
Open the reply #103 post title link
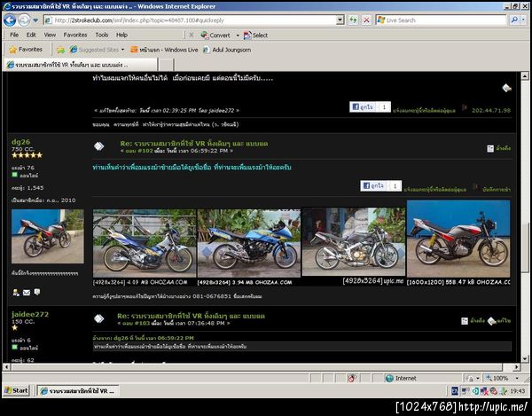(x=191, y=316)
